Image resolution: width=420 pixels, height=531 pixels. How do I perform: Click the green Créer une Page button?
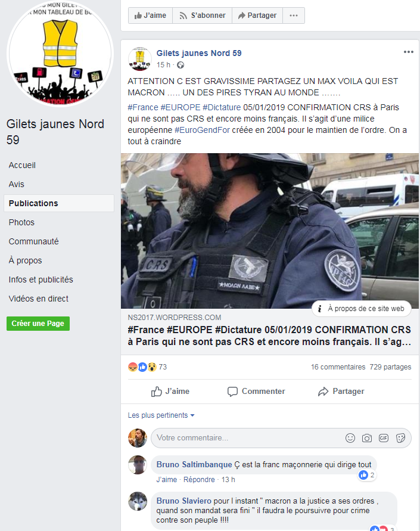[38, 324]
